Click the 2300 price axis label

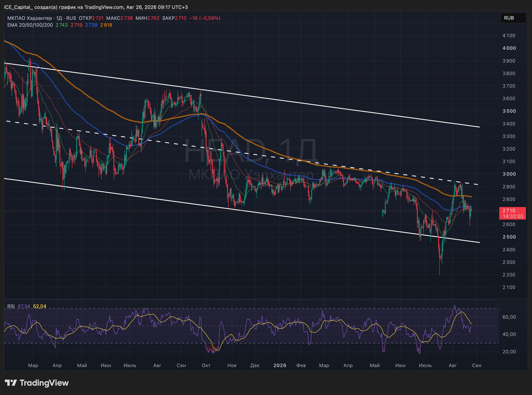(509, 262)
